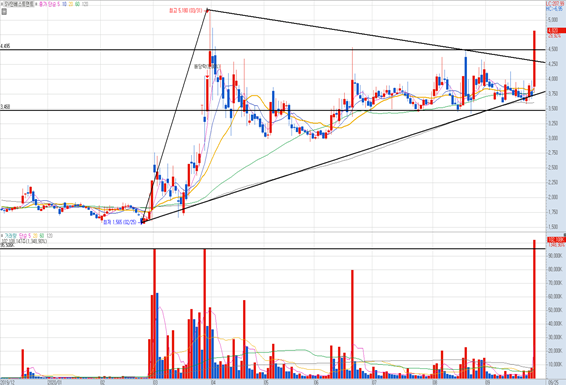Click the blue low-price annotation 1,585 (02/25)
The height and width of the screenshot is (385, 567).
coord(119,222)
